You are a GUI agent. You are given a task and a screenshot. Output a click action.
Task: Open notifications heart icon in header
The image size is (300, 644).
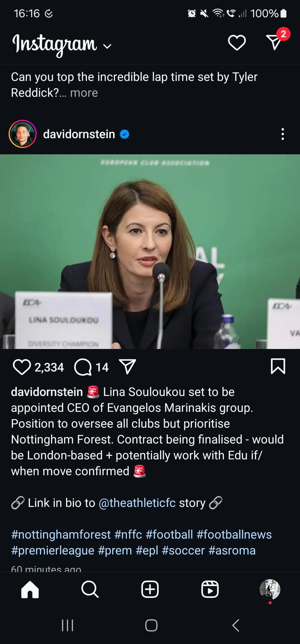tap(237, 43)
